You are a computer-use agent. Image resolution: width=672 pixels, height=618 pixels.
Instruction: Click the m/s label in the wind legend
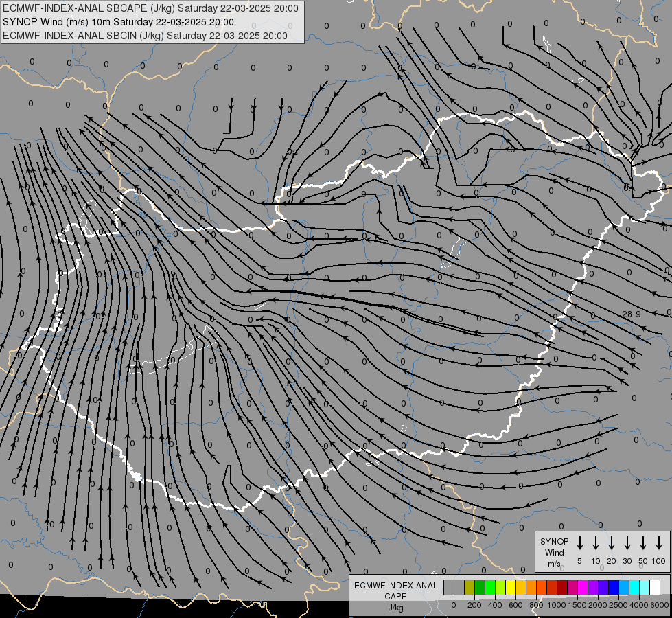point(554,564)
